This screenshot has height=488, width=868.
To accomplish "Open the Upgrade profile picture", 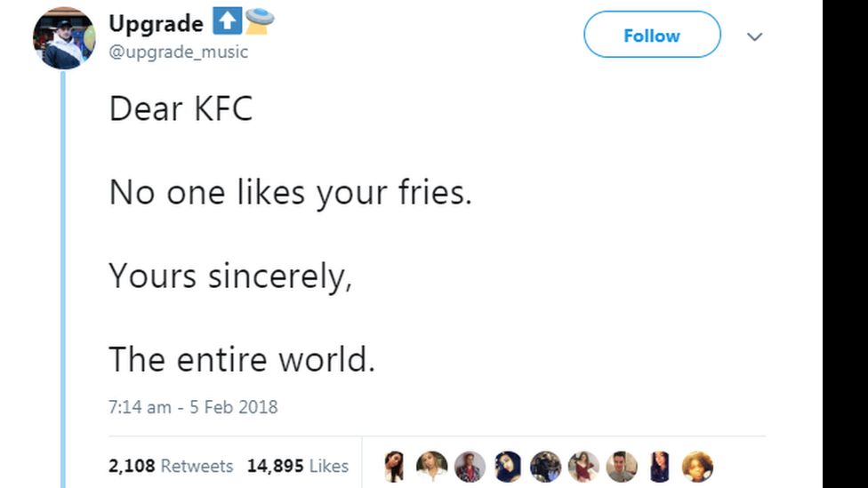I will pos(63,38).
